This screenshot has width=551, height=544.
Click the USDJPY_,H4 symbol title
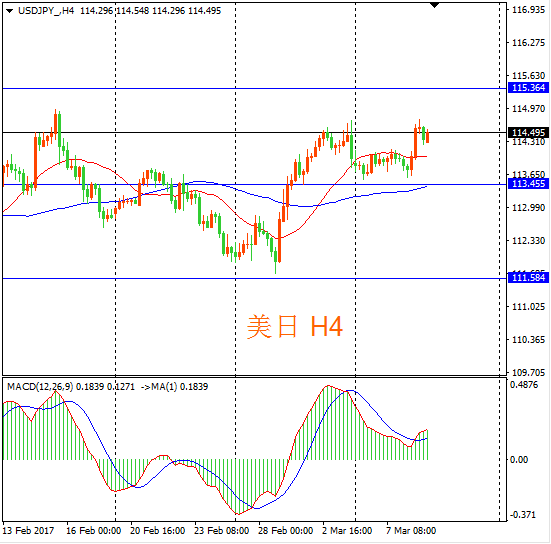(46, 11)
